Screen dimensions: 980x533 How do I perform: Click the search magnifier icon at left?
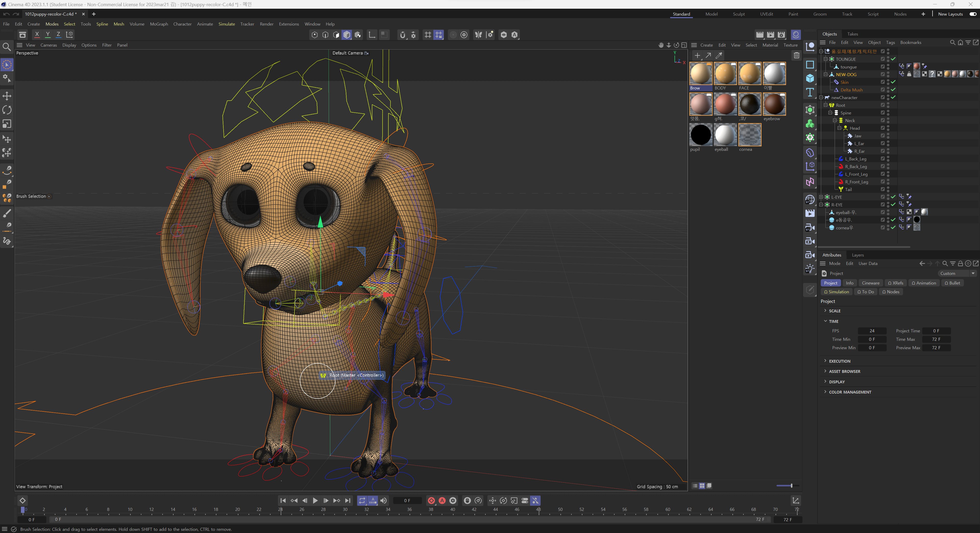[6, 47]
